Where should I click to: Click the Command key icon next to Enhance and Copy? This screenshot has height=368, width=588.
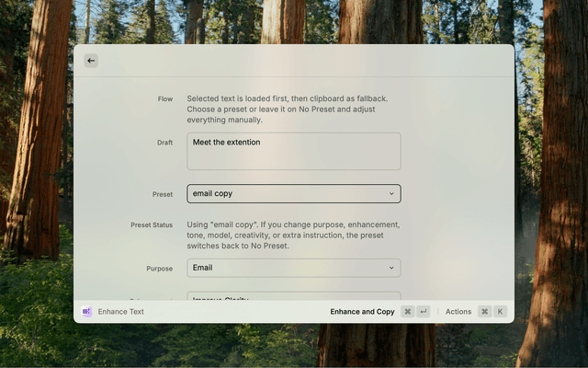coord(408,312)
